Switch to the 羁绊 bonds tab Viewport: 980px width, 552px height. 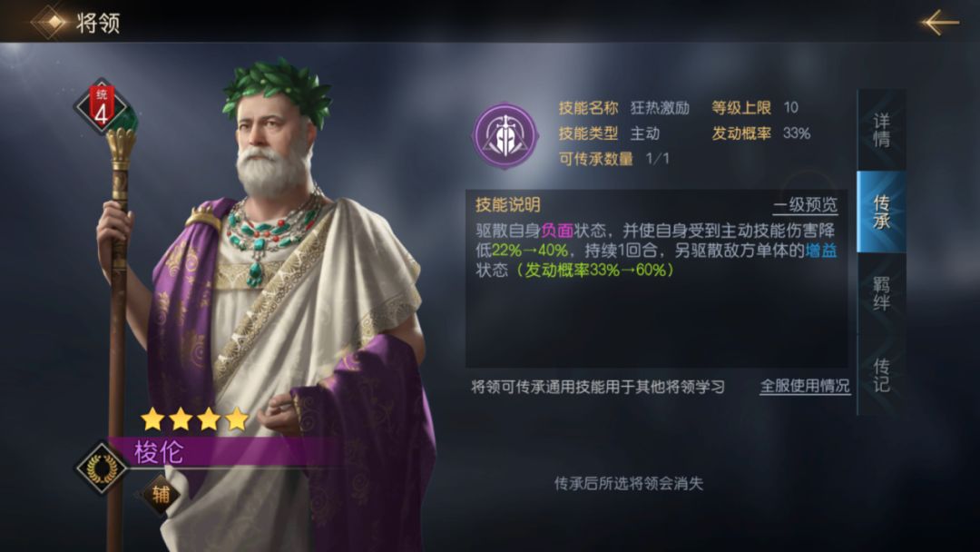coord(881,294)
